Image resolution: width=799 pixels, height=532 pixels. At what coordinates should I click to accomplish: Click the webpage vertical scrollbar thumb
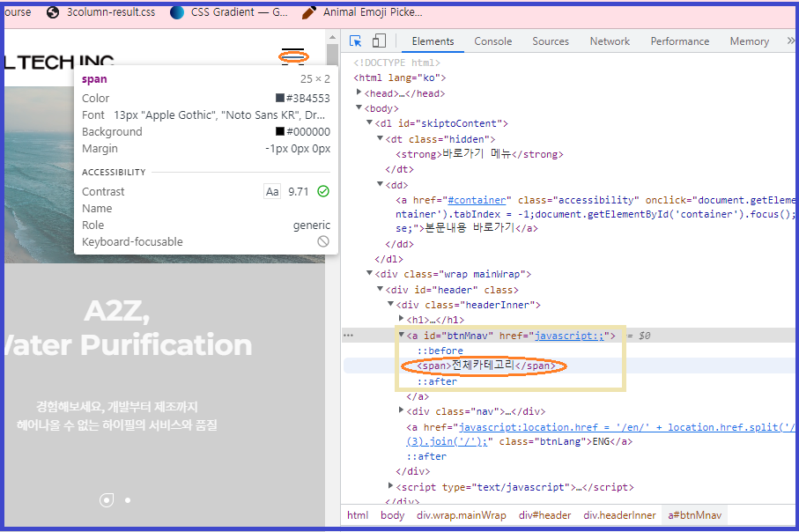[x=332, y=55]
